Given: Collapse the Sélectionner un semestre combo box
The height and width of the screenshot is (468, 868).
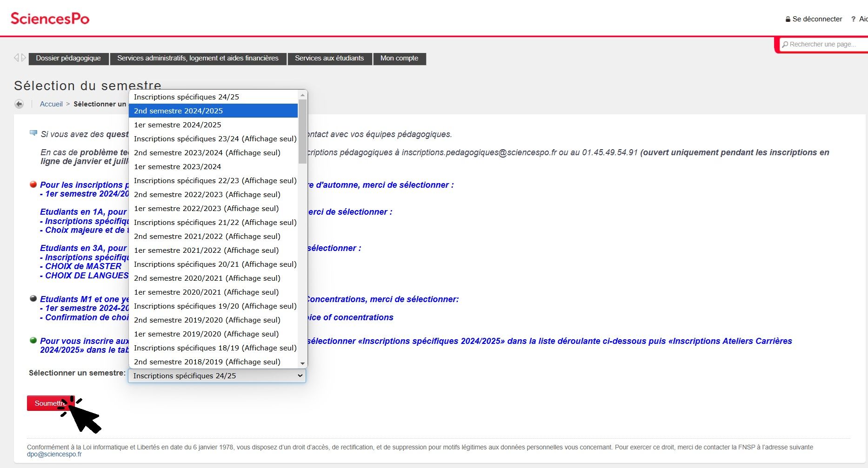Looking at the screenshot, I should (x=300, y=376).
